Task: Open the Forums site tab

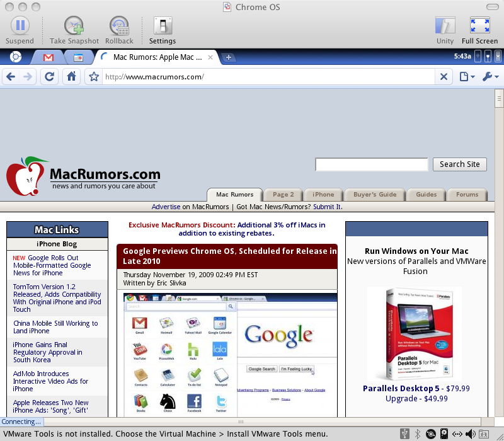Action: pos(467,195)
